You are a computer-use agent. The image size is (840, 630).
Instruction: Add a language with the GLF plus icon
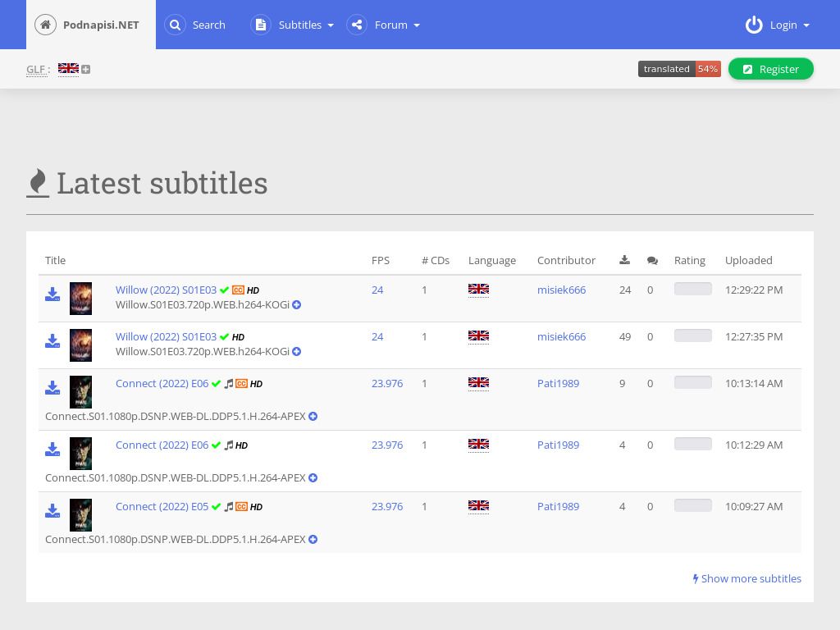[x=85, y=69]
